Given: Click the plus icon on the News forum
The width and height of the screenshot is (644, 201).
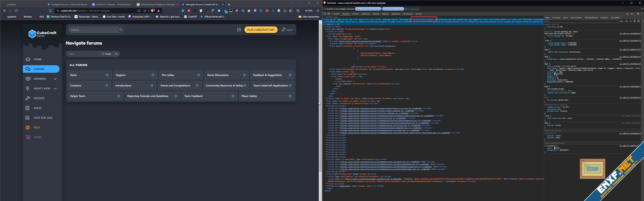Looking at the screenshot, I should [x=107, y=75].
